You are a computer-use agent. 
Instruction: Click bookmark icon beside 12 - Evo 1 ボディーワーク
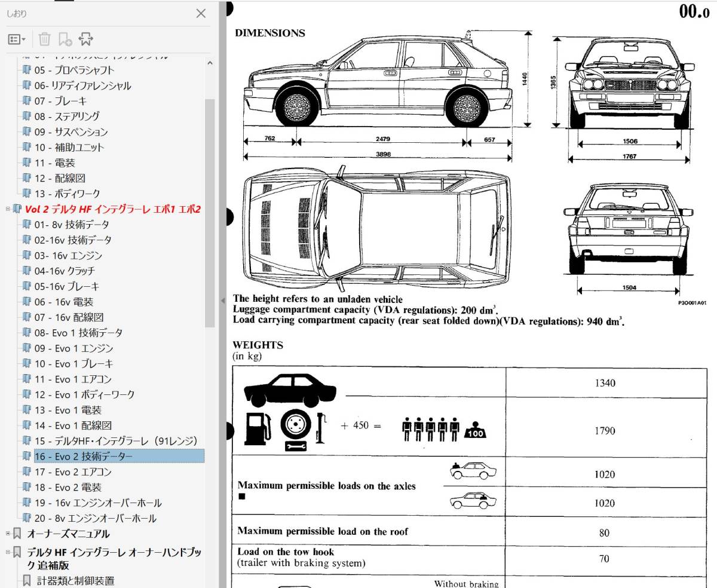(26, 395)
